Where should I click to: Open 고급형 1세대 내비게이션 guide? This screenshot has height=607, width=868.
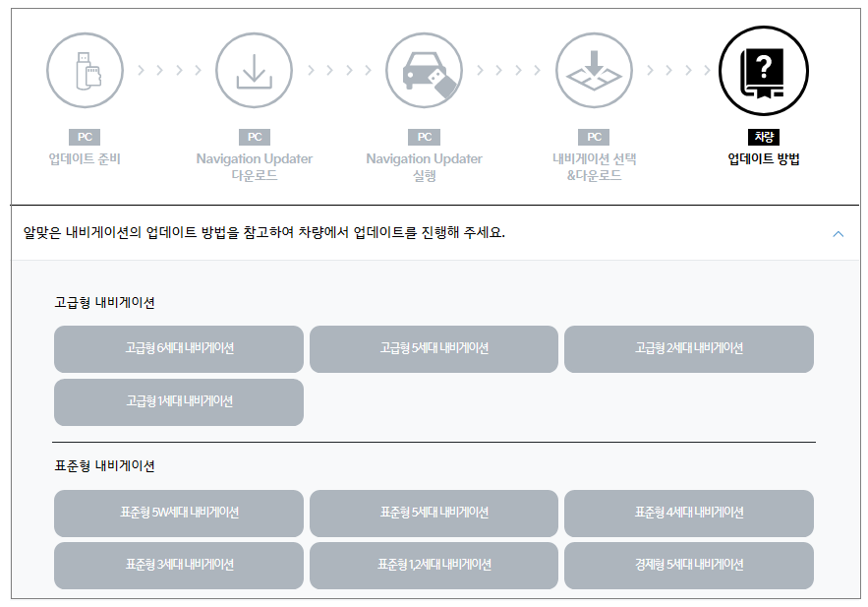(179, 402)
